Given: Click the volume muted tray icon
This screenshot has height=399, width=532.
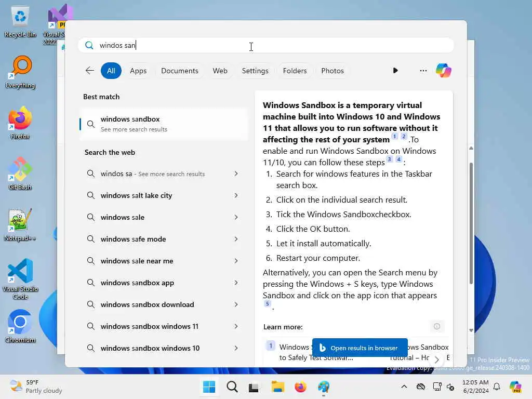Looking at the screenshot, I should tap(450, 387).
